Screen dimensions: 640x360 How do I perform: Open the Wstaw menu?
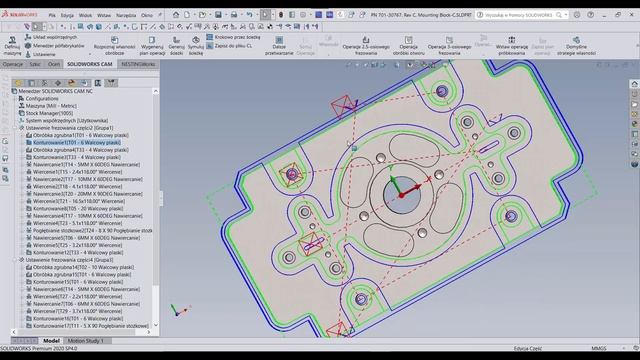click(104, 15)
